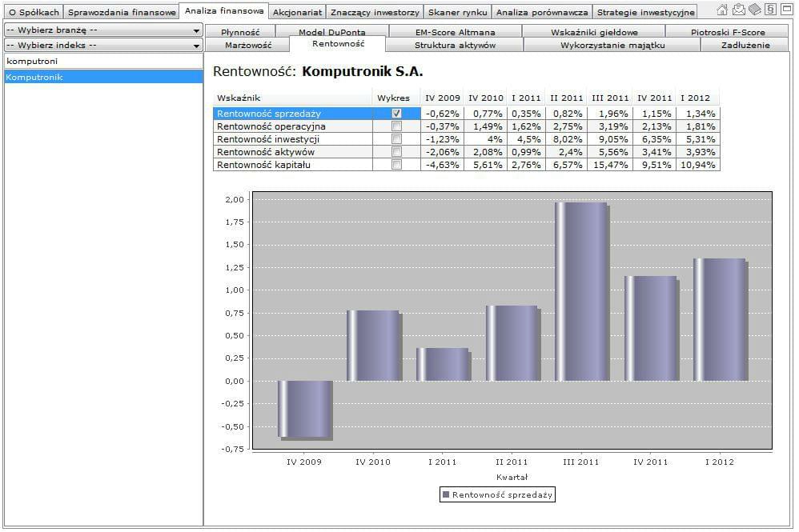Open the mail envelope icon
The image size is (799, 532).
(738, 9)
